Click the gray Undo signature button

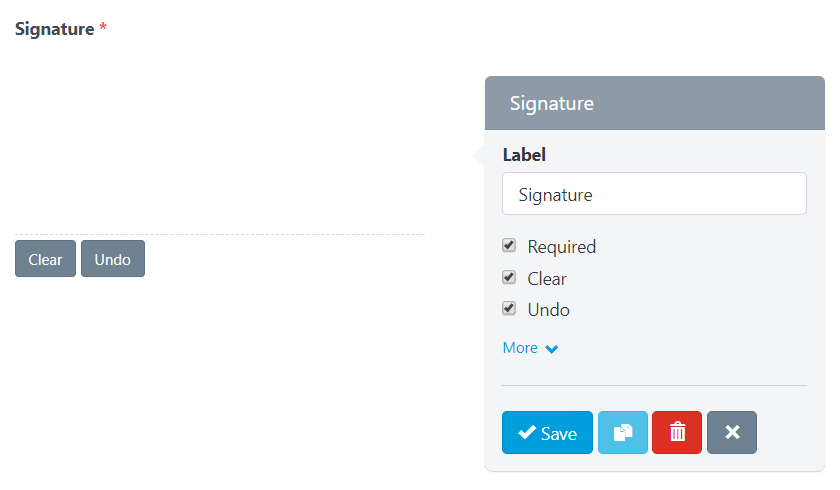[113, 259]
